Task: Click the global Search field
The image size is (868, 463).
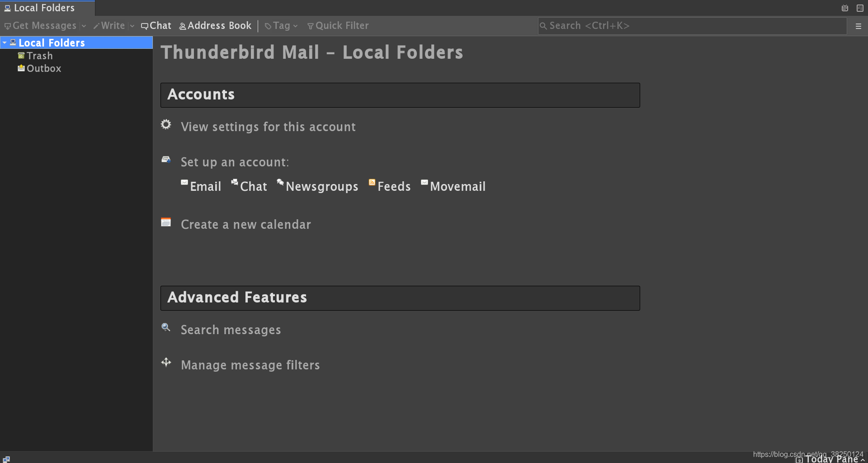Action: [x=692, y=26]
